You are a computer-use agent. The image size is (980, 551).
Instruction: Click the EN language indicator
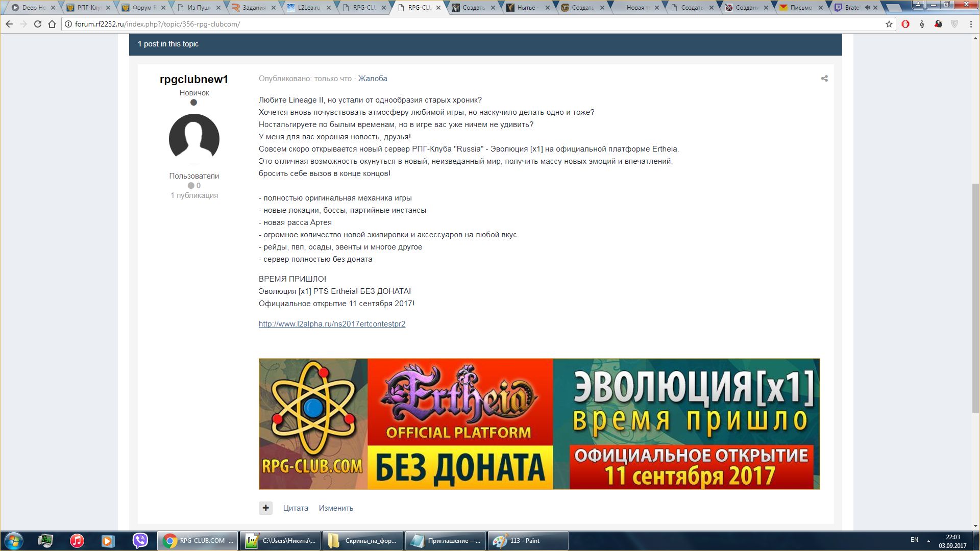coord(914,540)
